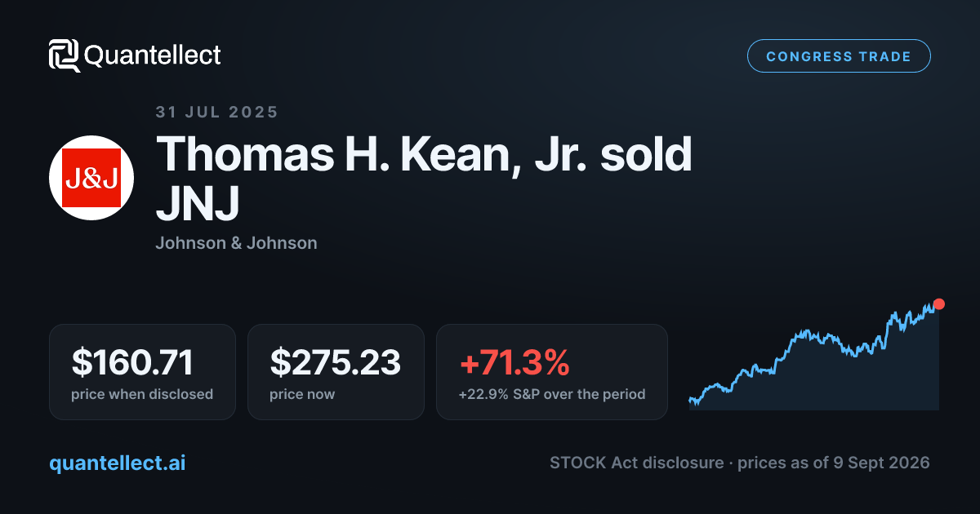Click the STOCK Act disclosure footer text
The height and width of the screenshot is (514, 980).
pyautogui.click(x=636, y=463)
